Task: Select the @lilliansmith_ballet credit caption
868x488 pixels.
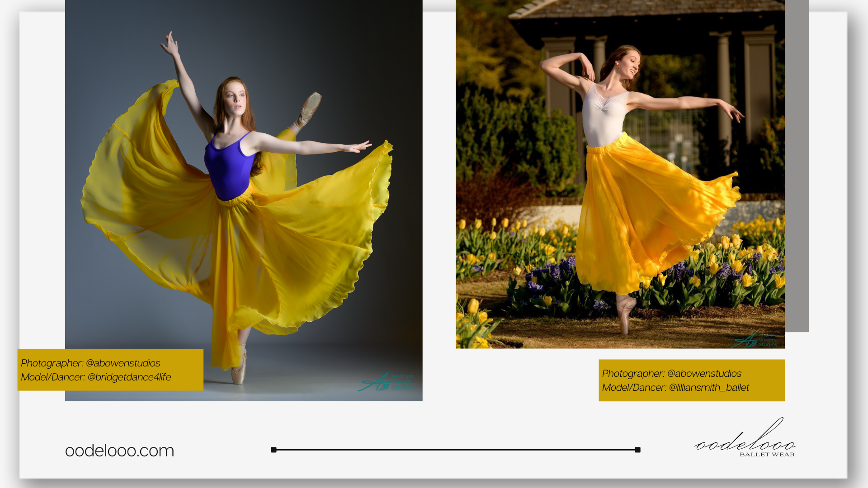Action: point(692,380)
